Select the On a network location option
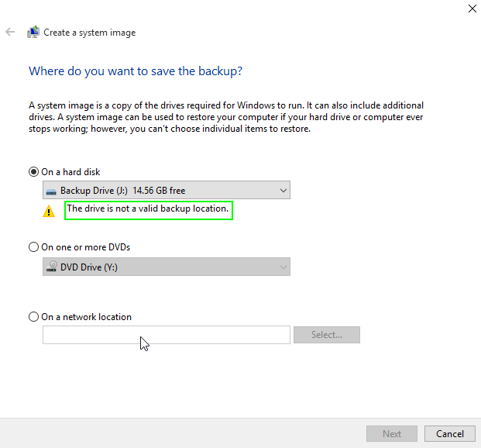481x448 pixels. click(x=33, y=316)
